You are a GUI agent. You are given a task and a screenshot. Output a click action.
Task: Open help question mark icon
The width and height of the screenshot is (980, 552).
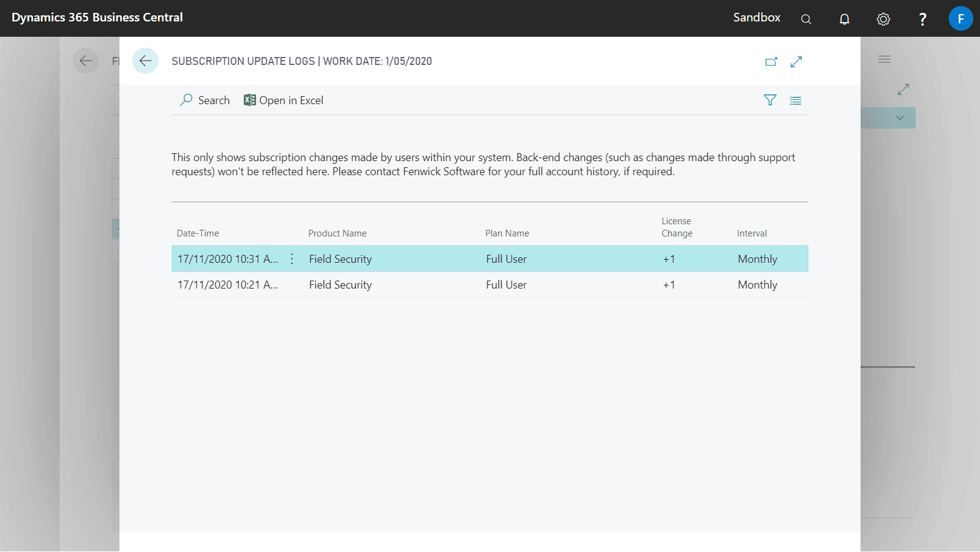(x=922, y=19)
